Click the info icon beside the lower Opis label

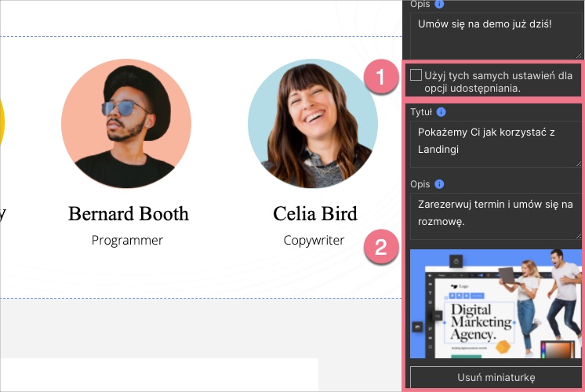pyautogui.click(x=439, y=184)
